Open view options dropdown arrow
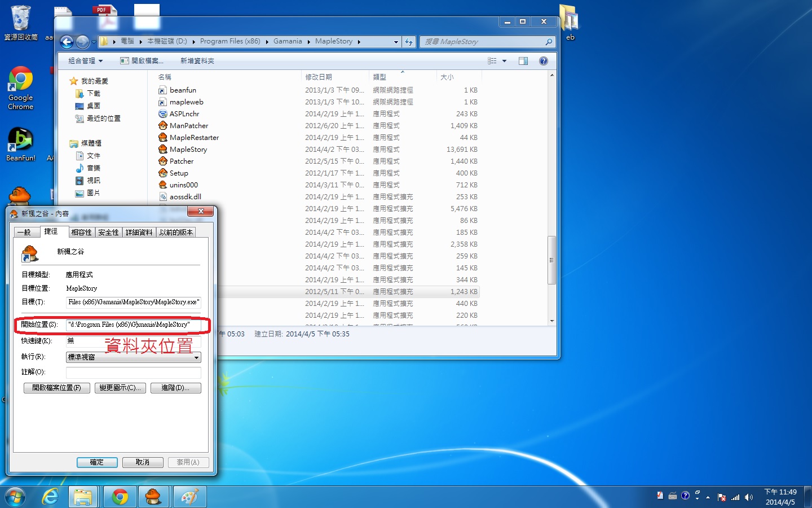The height and width of the screenshot is (508, 812). pos(504,61)
